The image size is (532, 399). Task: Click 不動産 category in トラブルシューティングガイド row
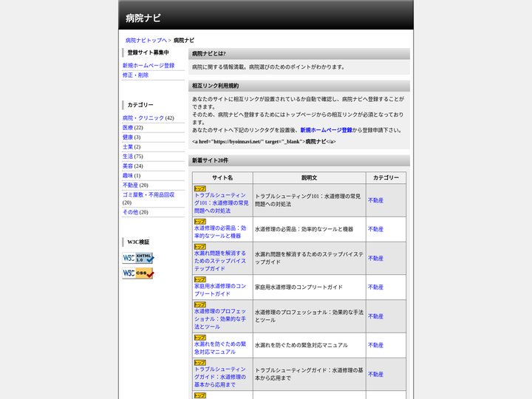pyautogui.click(x=375, y=375)
